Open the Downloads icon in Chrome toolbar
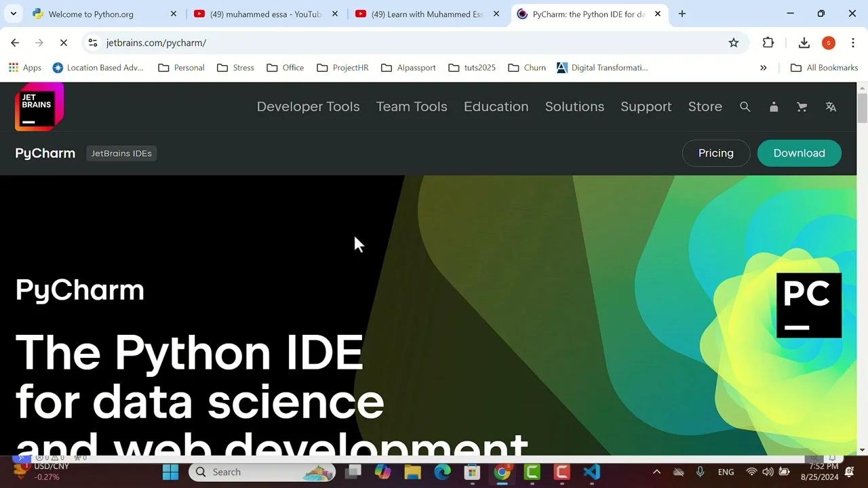The image size is (868, 488). (804, 42)
